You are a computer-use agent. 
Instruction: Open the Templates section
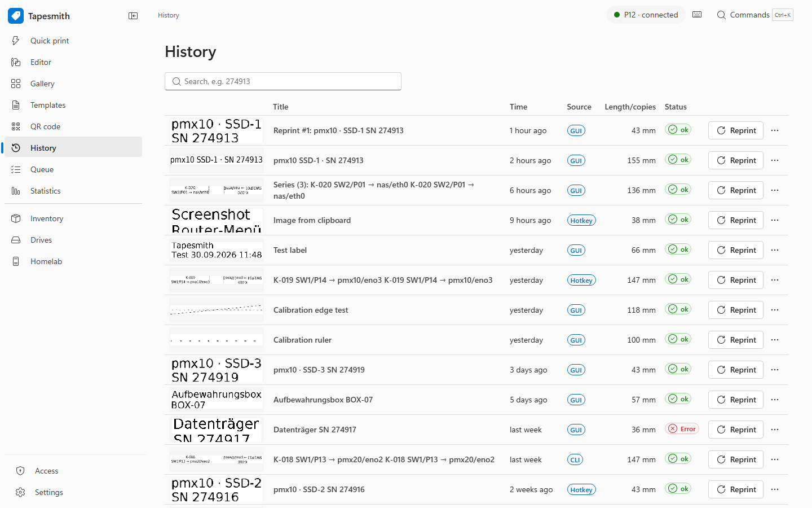coord(73,105)
